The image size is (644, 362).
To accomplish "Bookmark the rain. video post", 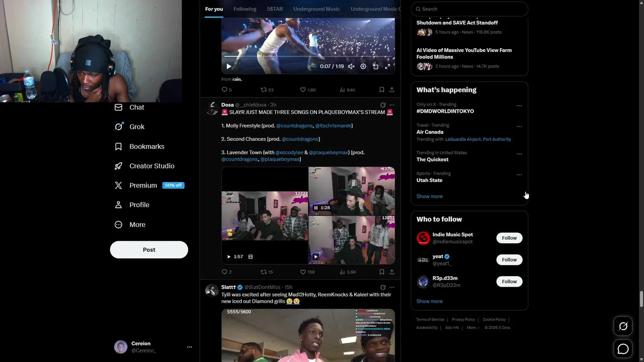I will 382,89.
